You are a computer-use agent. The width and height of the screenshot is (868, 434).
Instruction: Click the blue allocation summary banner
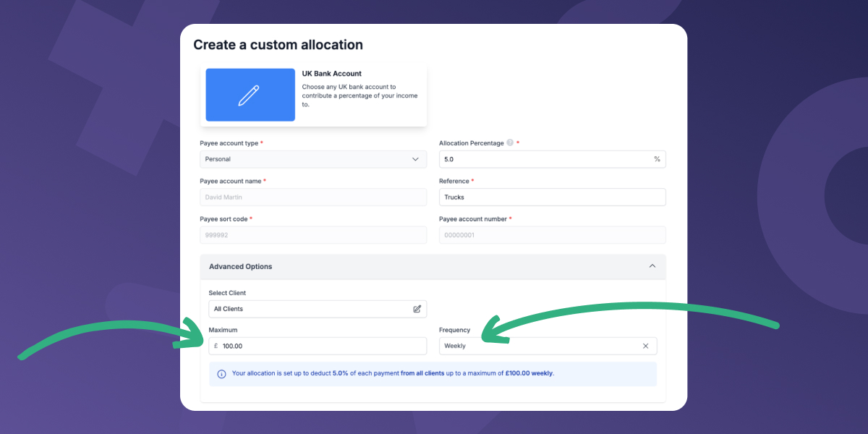click(x=433, y=373)
